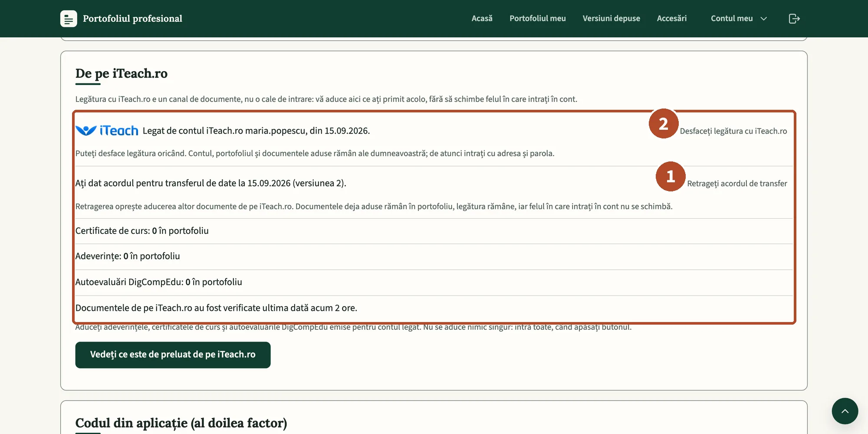The height and width of the screenshot is (434, 868).
Task: Select the heading De pe iTeach.ro
Action: pyautogui.click(x=122, y=73)
